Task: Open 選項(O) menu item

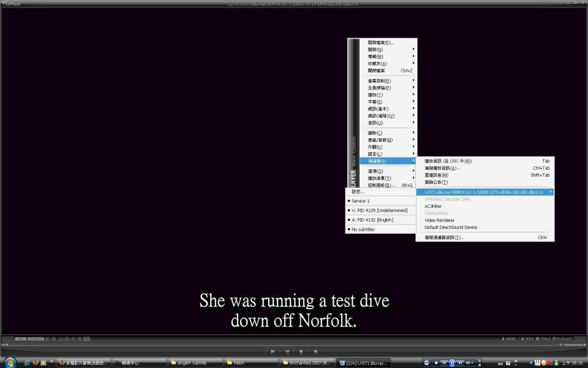Action: click(x=388, y=171)
